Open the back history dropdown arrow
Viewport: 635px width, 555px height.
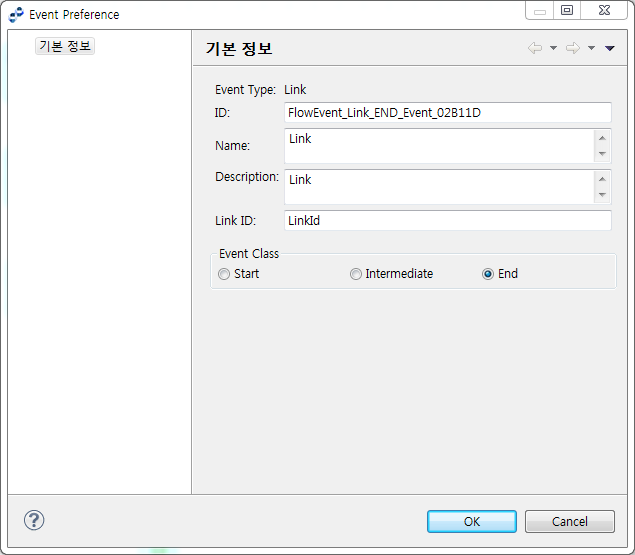(x=553, y=48)
